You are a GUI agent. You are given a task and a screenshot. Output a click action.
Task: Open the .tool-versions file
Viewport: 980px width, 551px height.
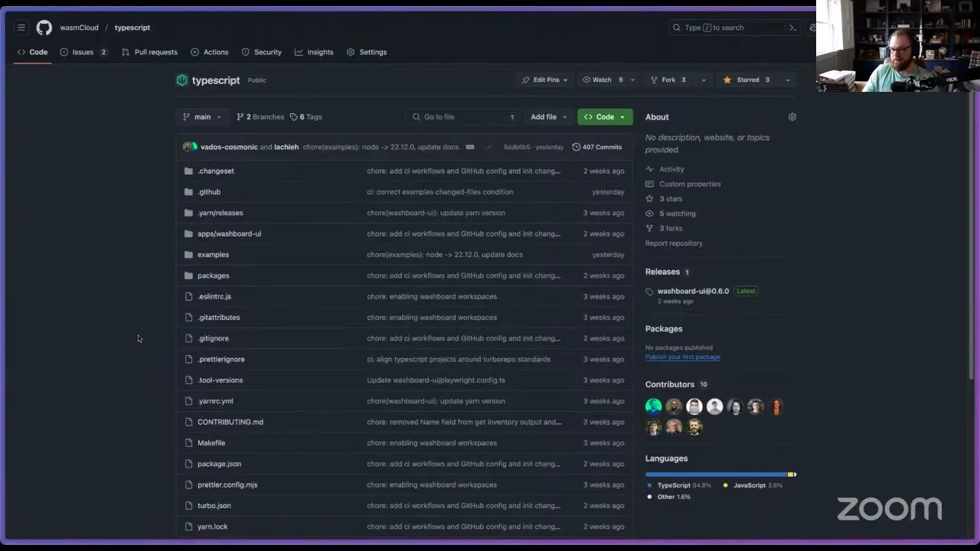pos(220,380)
